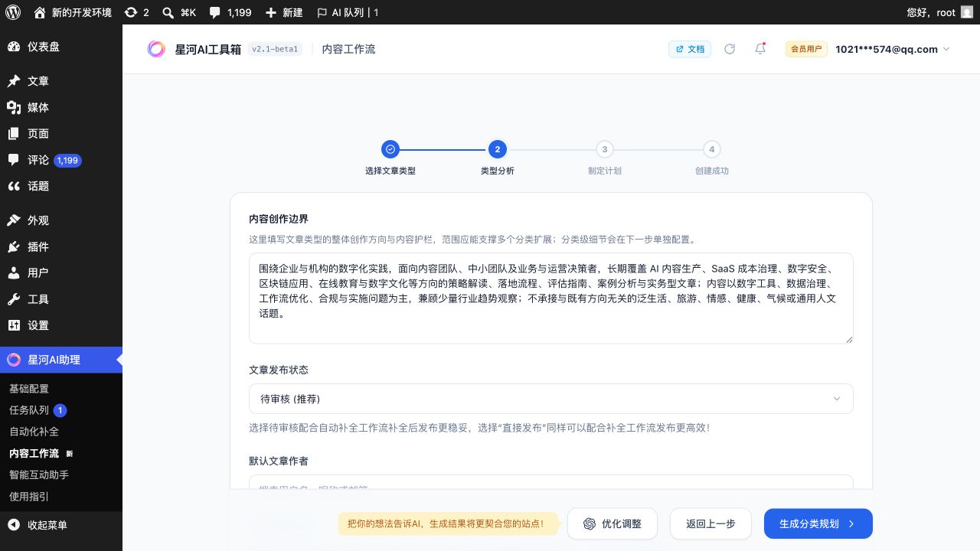Open the WordPress logo menu
This screenshot has width=980, height=551.
[x=13, y=12]
